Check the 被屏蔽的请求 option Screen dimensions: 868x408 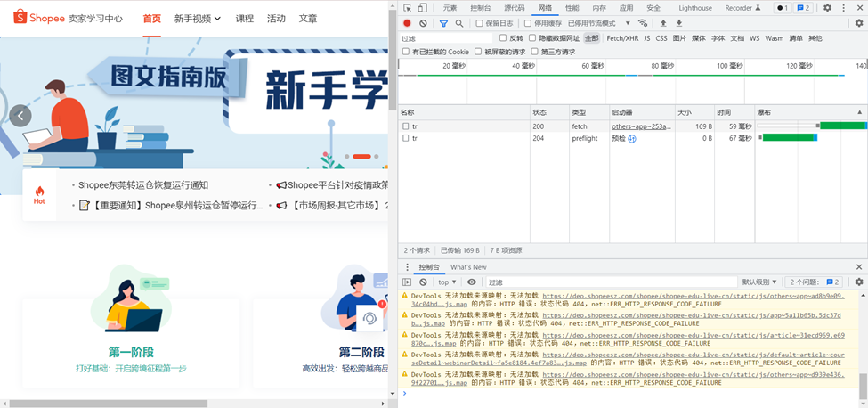(478, 52)
